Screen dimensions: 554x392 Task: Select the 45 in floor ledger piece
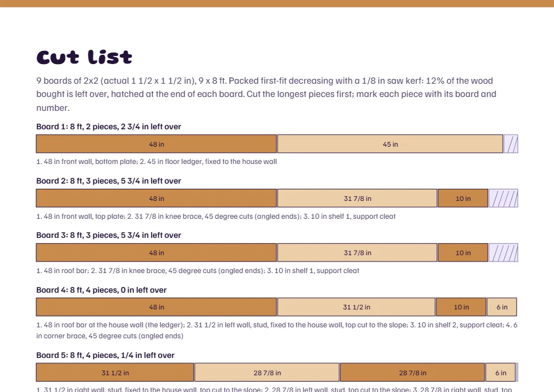click(390, 144)
